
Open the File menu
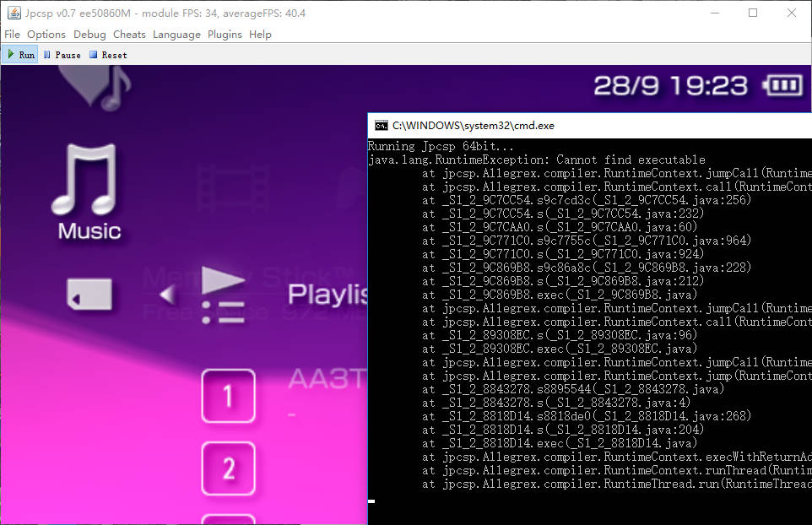click(x=13, y=35)
